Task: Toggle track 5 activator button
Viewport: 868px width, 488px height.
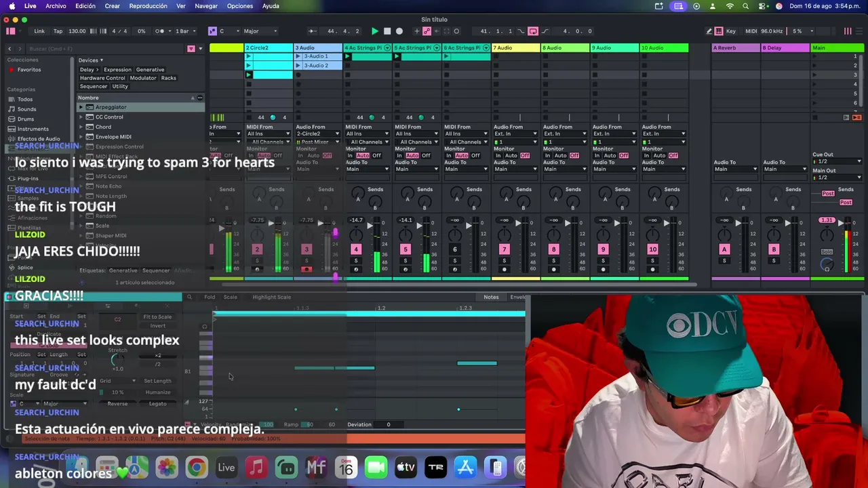Action: (x=405, y=249)
